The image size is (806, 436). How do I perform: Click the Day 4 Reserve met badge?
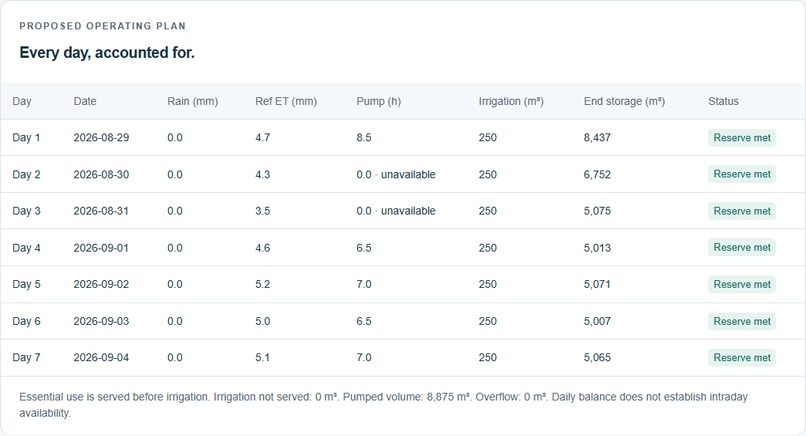[x=742, y=248]
